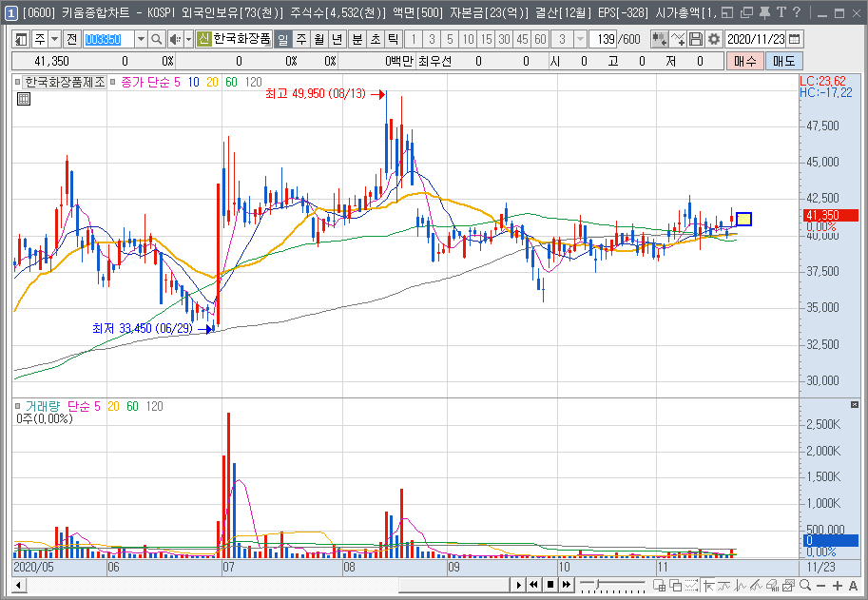Click the stop button in playback controls
The height and width of the screenshot is (600, 868).
(550, 585)
